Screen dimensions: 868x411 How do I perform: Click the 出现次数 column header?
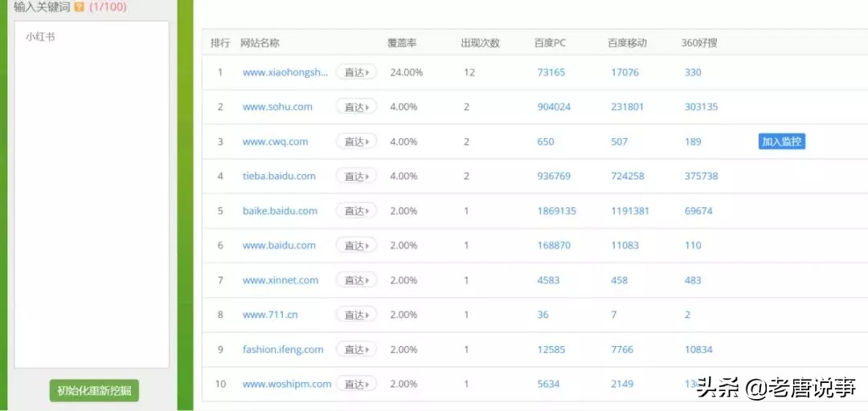(x=481, y=43)
